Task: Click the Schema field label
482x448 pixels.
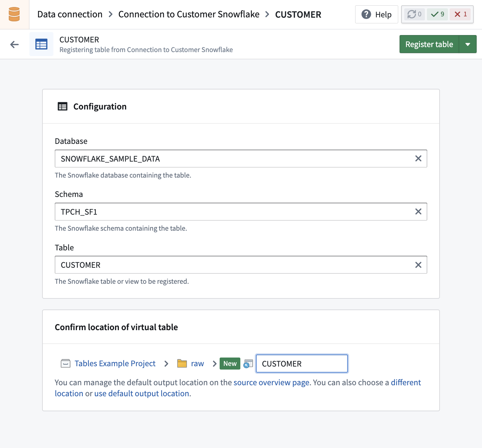Action: 69,194
